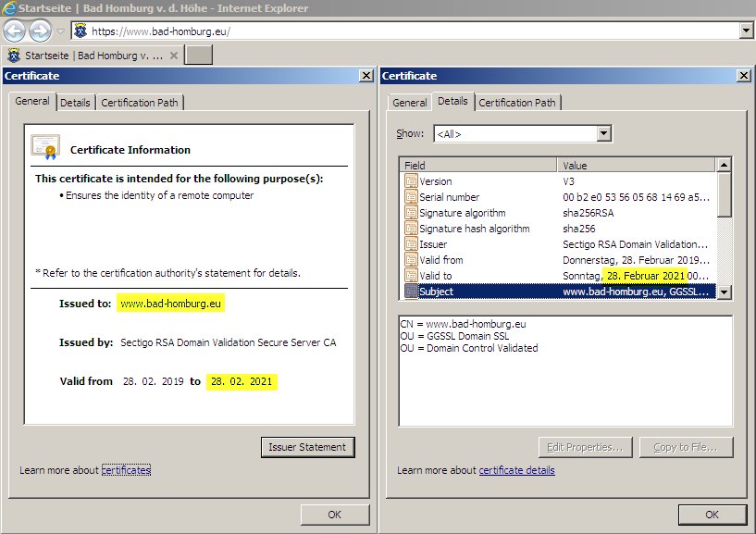Click the certificate ribbon icon in left dialog
Viewport: 756px width, 534px height.
point(45,147)
